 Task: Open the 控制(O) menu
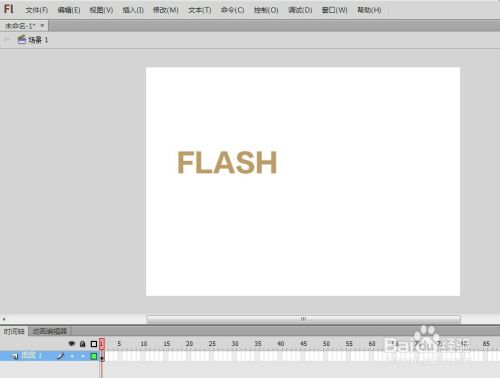click(x=266, y=10)
